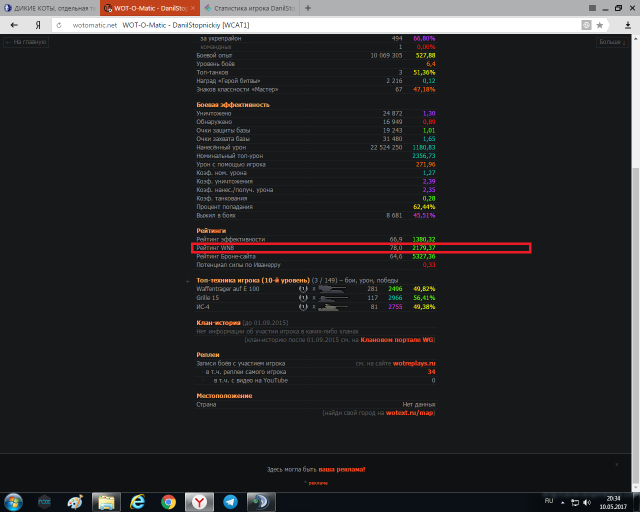Open the Steam taskbar icon

(x=261, y=501)
